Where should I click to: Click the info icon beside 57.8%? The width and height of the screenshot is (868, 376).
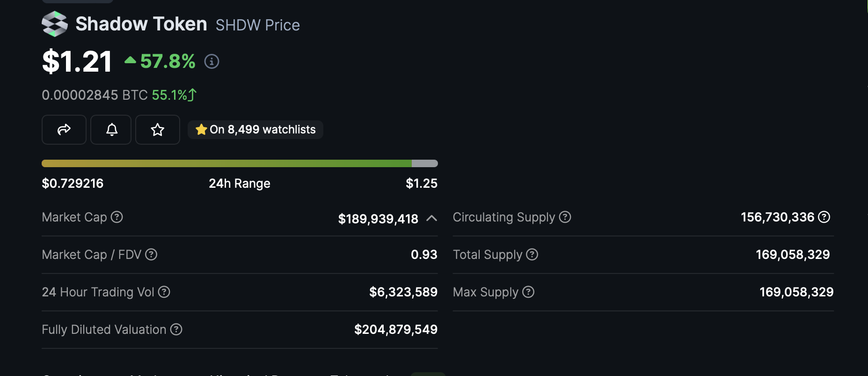tap(212, 61)
